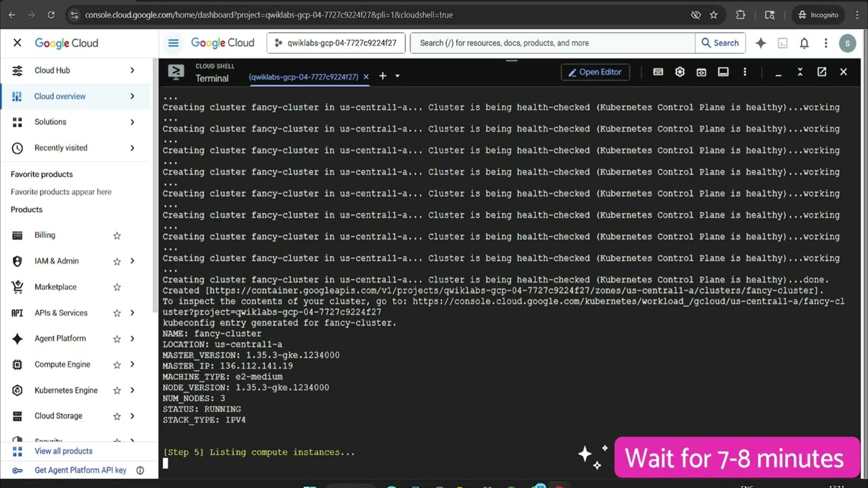This screenshot has width=868, height=488.
Task: Open the qwiklabs project picker
Action: tap(336, 43)
